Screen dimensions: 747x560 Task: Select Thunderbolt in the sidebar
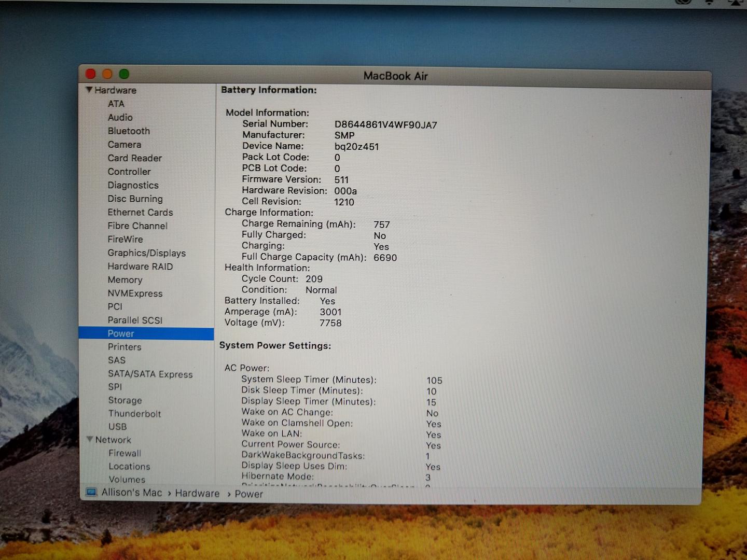(x=135, y=414)
